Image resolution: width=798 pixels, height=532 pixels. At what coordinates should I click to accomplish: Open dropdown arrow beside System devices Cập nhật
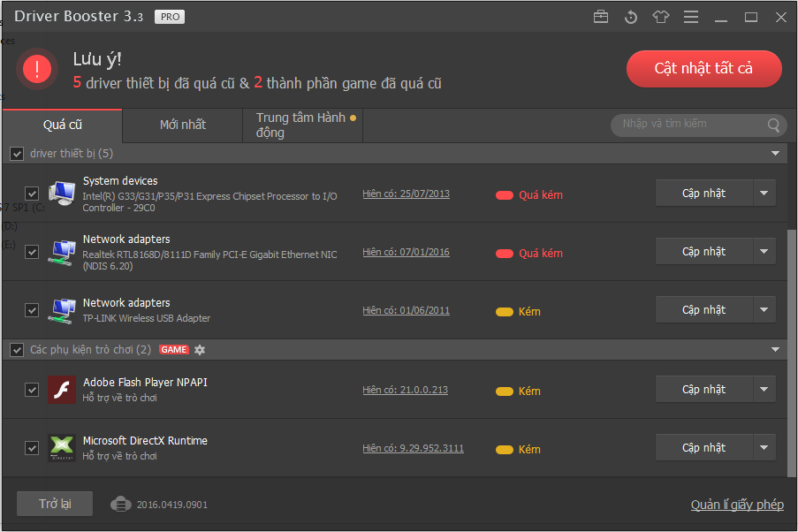764,193
